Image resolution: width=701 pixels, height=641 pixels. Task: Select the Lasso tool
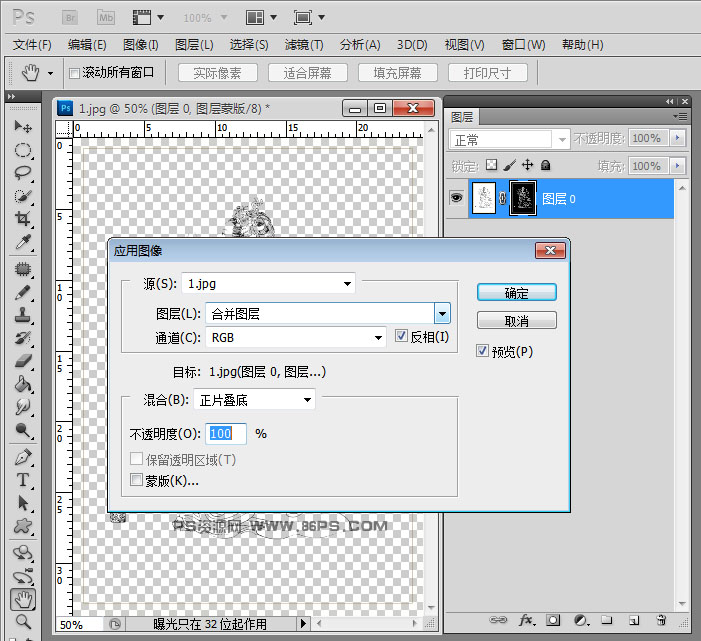tap(23, 173)
